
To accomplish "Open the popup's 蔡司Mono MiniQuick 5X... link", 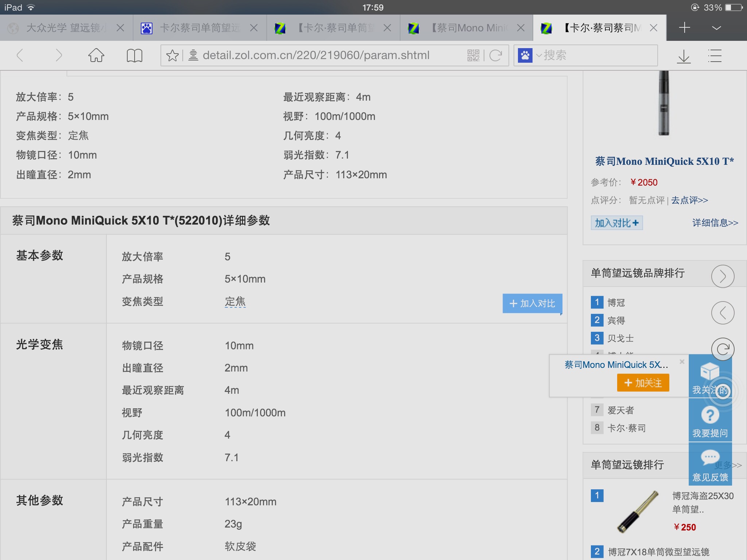I will pyautogui.click(x=616, y=365).
